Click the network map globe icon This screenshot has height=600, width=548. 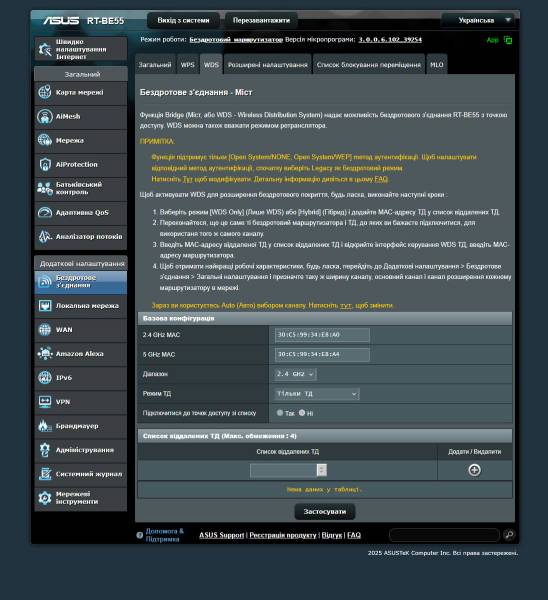point(45,92)
